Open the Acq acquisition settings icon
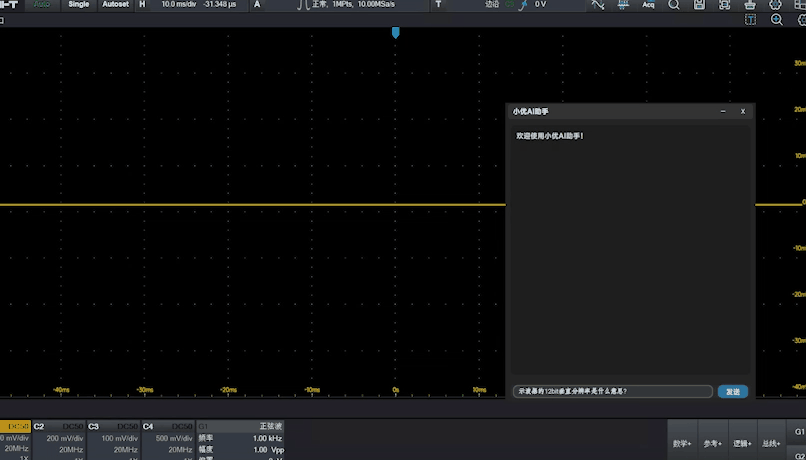Screen dimensions: 806x460 (x=648, y=5)
